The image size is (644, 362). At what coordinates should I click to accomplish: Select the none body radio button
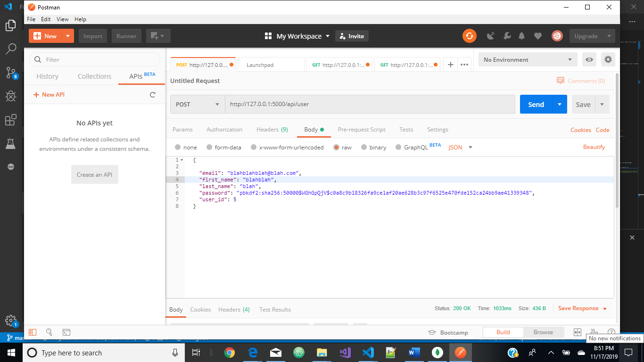coord(178,148)
